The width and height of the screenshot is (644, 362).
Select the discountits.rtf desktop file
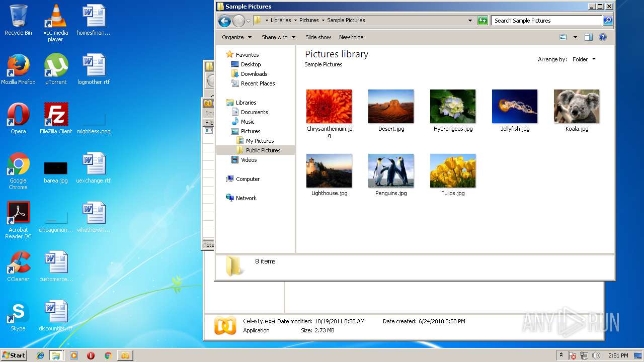(x=55, y=316)
